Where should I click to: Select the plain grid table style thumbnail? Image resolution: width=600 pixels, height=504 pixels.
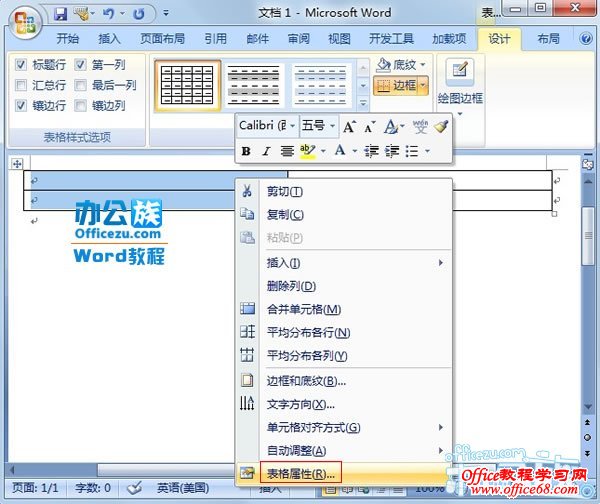187,85
